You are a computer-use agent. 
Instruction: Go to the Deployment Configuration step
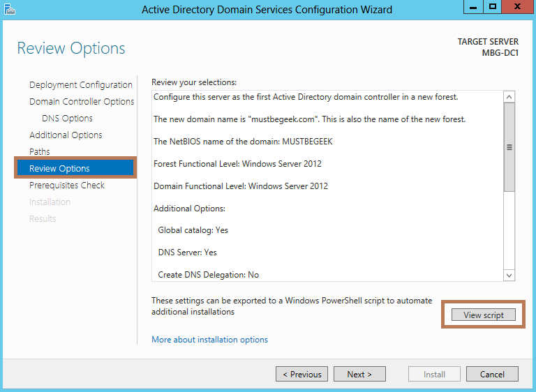tap(80, 85)
